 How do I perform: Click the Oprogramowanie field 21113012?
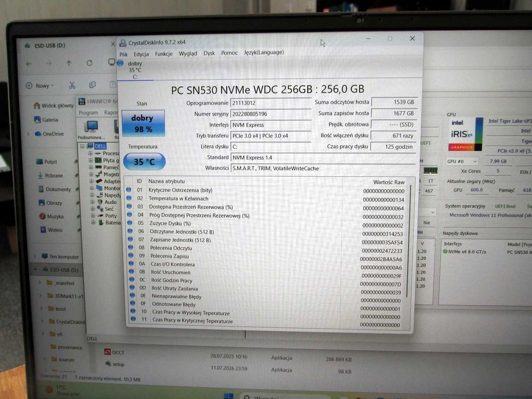[270, 103]
